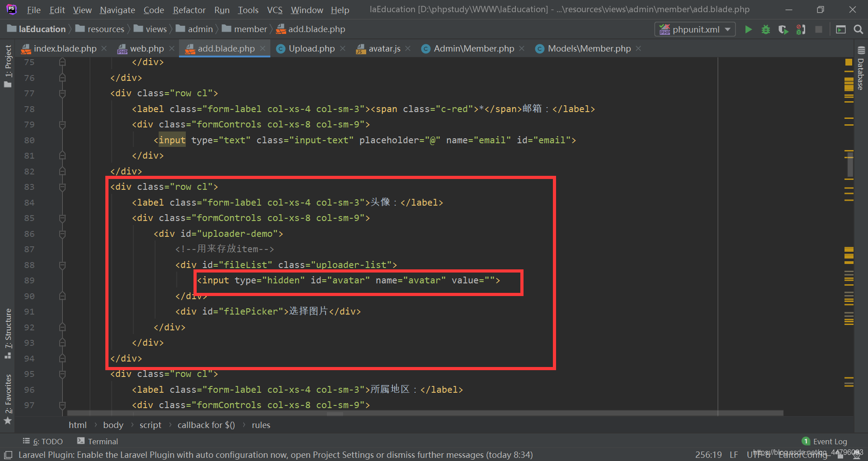This screenshot has height=461, width=868.
Task: Open the Structure tool window
Action: coord(8,334)
